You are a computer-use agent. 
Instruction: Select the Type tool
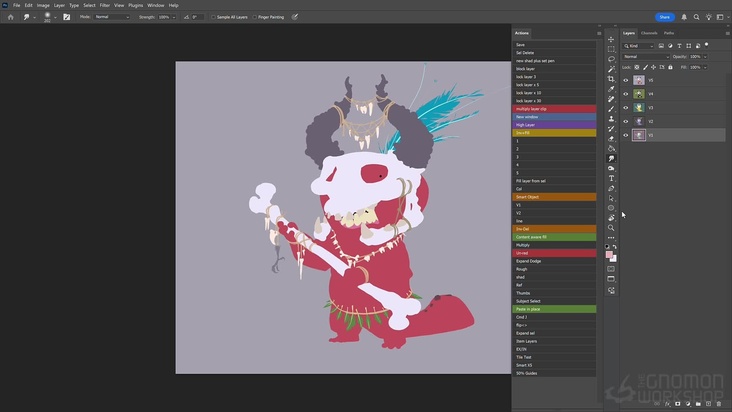pyautogui.click(x=611, y=178)
